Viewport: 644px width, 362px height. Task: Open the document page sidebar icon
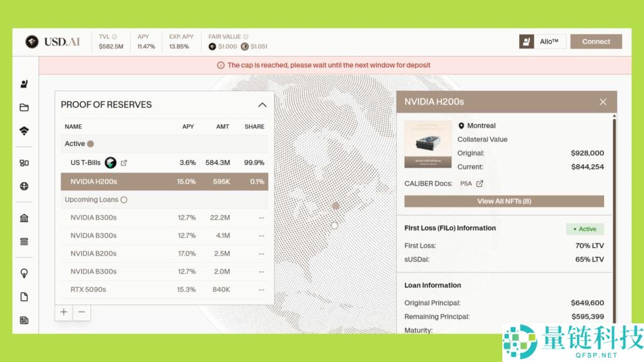(24, 297)
